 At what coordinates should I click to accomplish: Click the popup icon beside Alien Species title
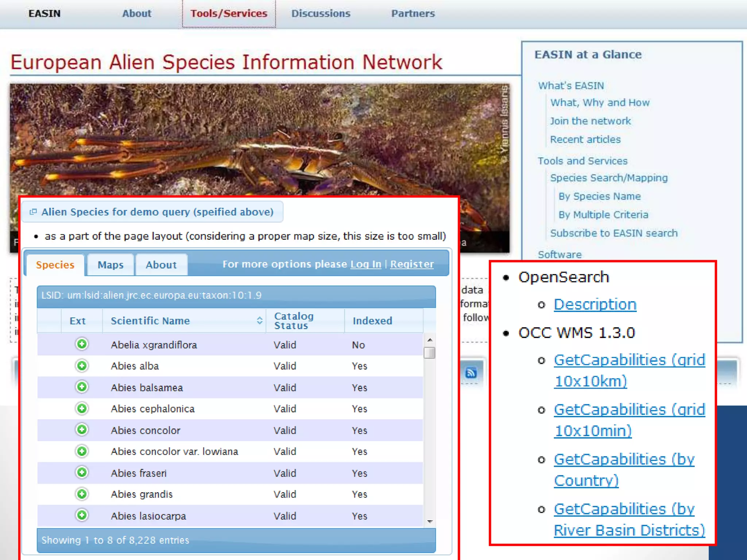point(33,212)
